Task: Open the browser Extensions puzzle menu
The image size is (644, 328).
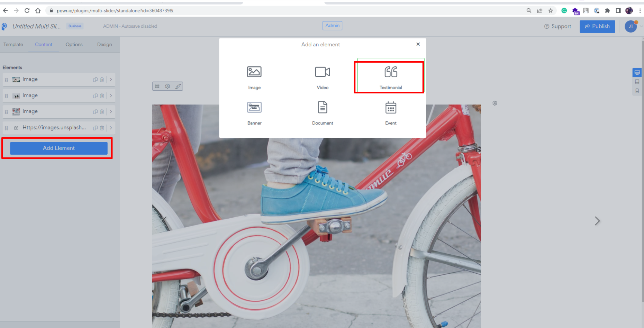Action: [607, 11]
